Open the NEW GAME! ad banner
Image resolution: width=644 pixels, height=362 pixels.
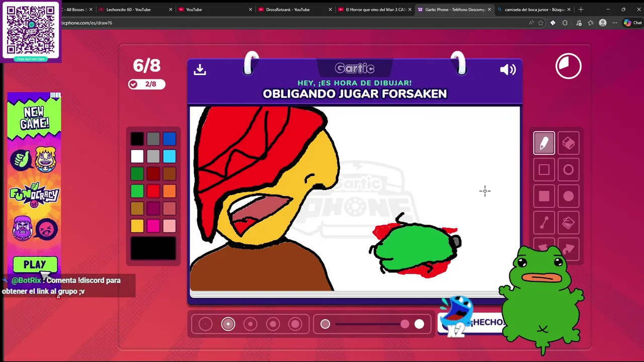pos(34,118)
